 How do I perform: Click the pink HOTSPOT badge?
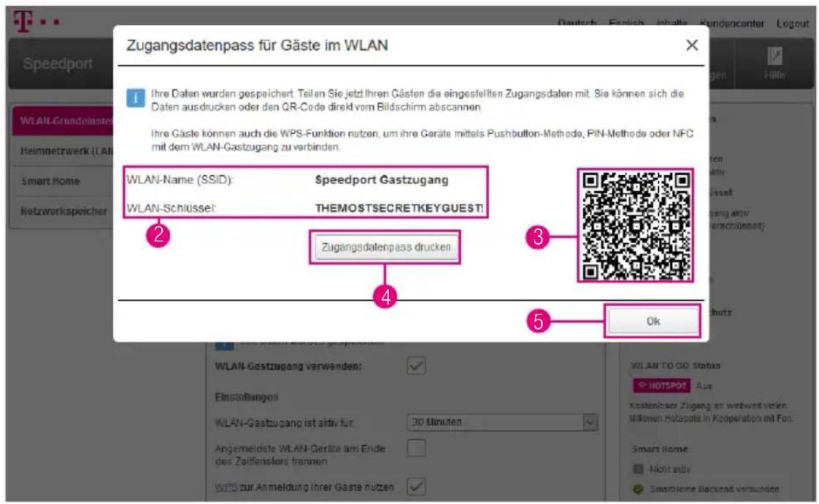tap(663, 386)
